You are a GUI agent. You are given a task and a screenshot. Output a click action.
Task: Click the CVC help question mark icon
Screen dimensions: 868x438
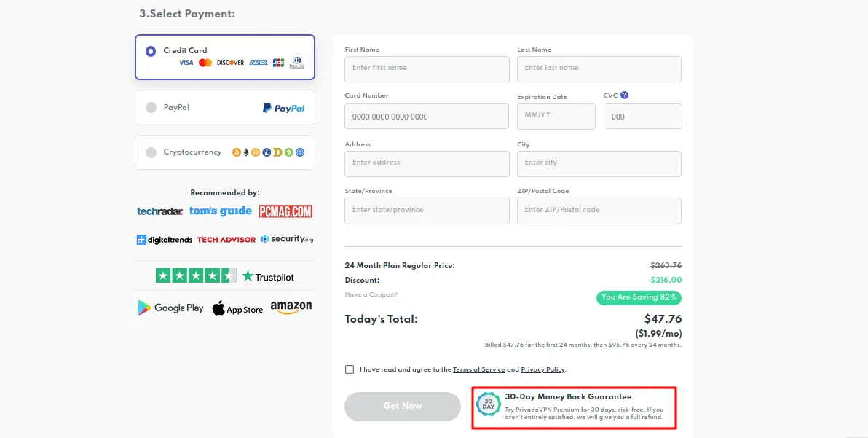point(625,95)
